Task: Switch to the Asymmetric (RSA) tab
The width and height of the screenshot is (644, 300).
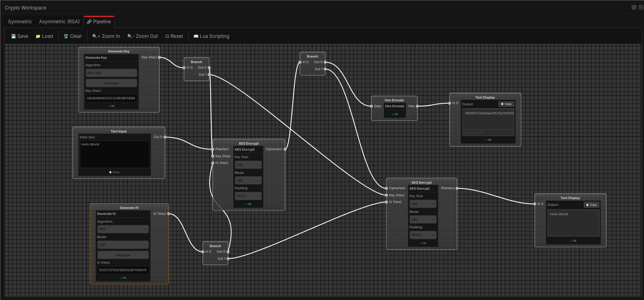Action: point(60,22)
